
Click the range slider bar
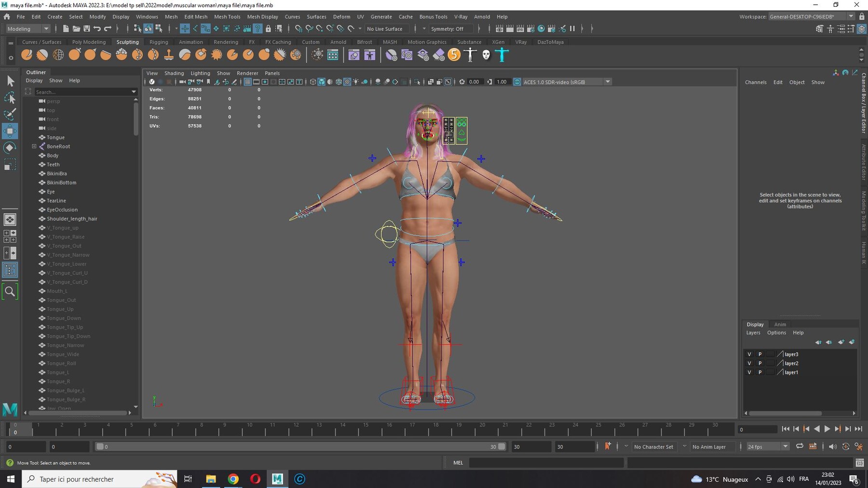click(300, 447)
